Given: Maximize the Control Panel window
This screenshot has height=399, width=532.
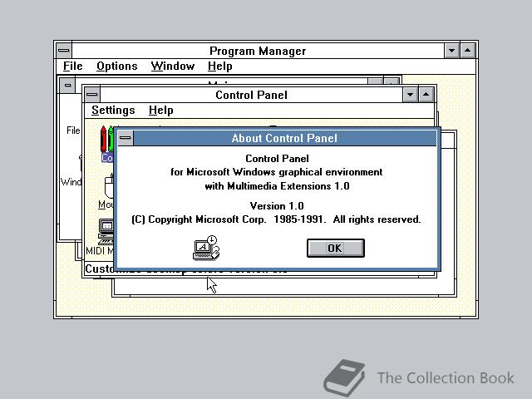Looking at the screenshot, I should click(x=426, y=94).
